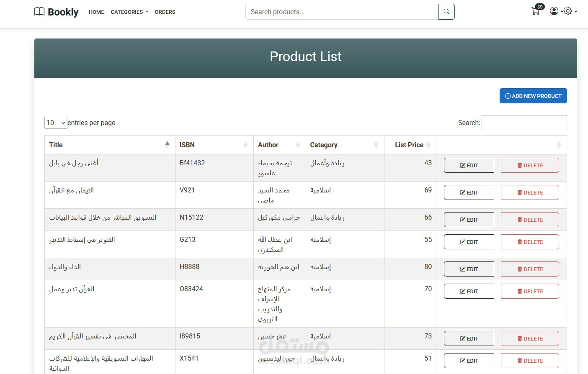Delete the book with ISBN V921
588x374 pixels.
coord(530,192)
